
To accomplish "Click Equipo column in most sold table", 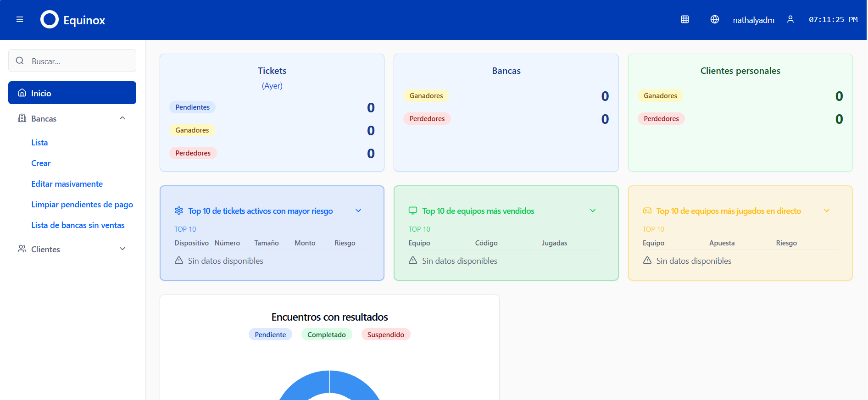I will coord(419,243).
